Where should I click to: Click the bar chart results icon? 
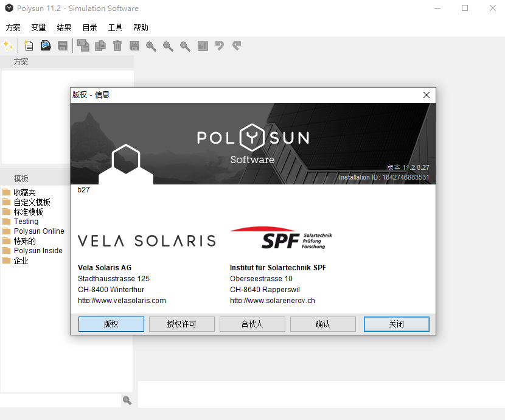point(203,46)
